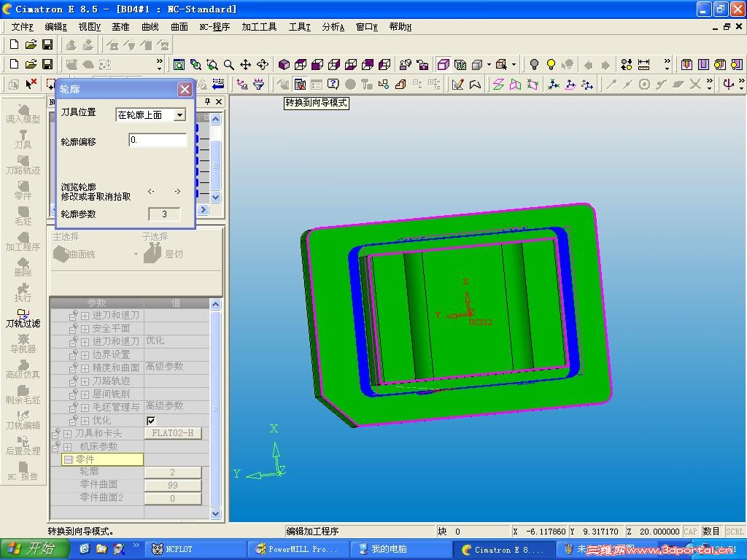Open the 加工工具 menu
This screenshot has width=747, height=560.
(259, 27)
